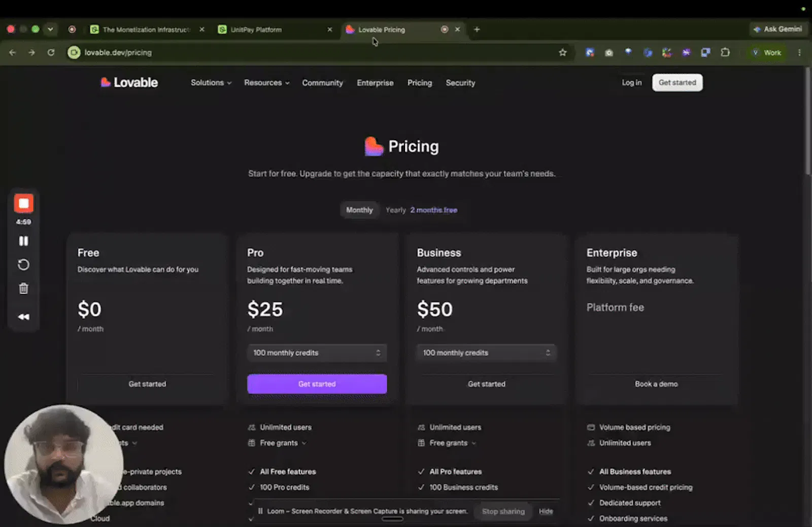The width and height of the screenshot is (812, 527).
Task: Stop the Loom recording with red button
Action: 23,204
